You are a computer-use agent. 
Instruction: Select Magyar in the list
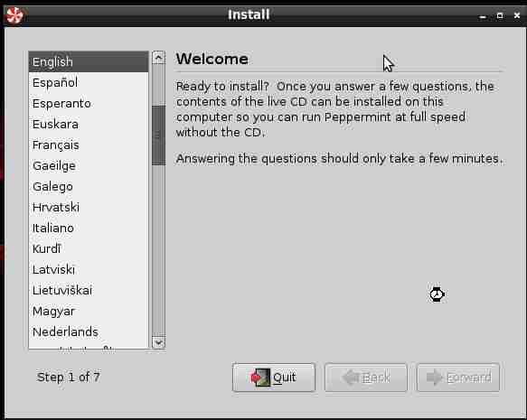89,312
